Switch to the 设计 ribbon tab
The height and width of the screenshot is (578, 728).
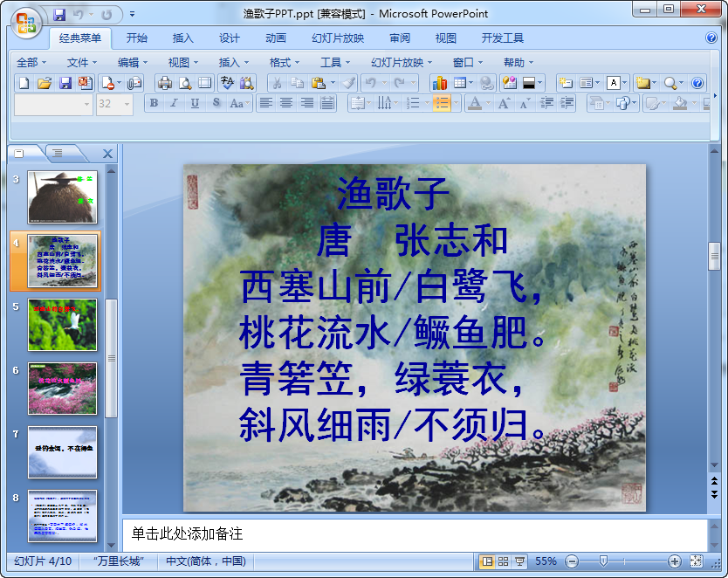pos(230,38)
